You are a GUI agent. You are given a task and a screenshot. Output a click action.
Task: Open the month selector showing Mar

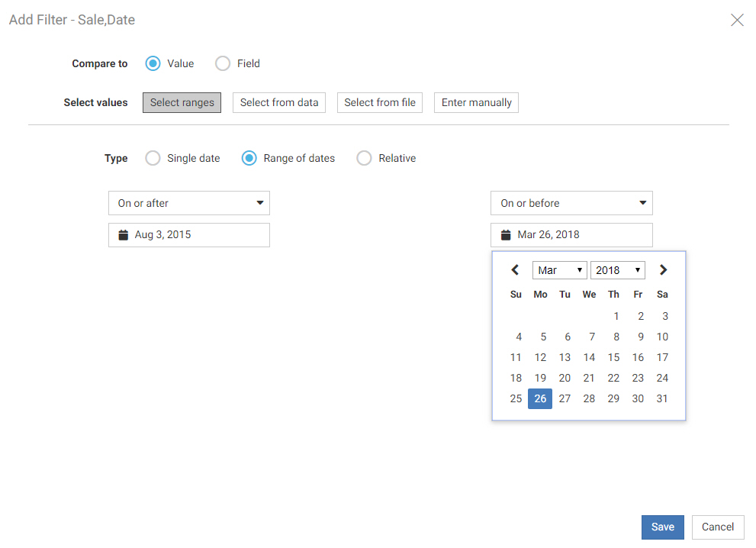pyautogui.click(x=559, y=269)
